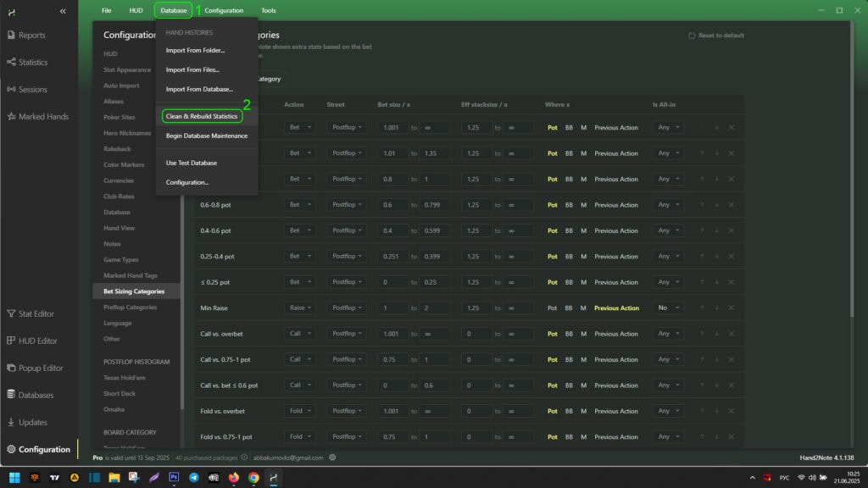Delete the Min Raise row with the X icon
The height and width of the screenshot is (488, 868).
731,308
